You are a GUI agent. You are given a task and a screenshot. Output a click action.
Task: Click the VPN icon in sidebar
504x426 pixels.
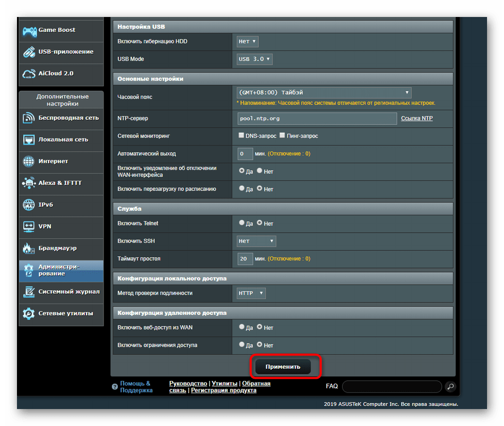pos(29,227)
